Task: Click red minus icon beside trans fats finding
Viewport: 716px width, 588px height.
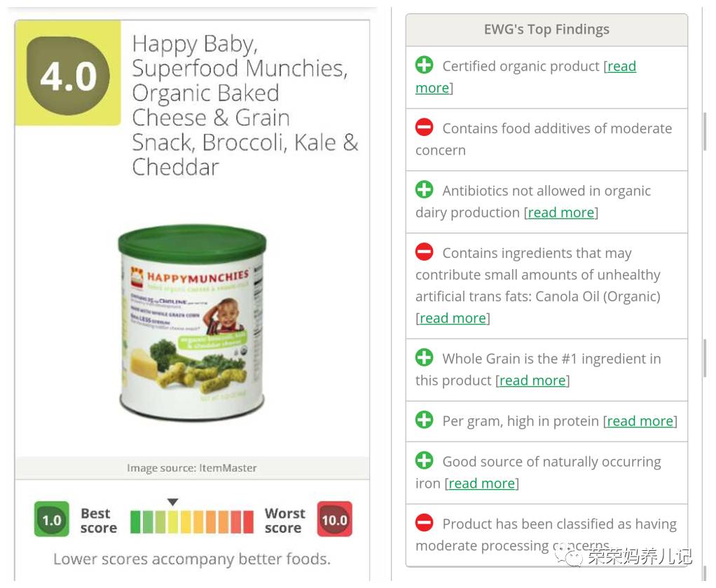Action: [424, 252]
